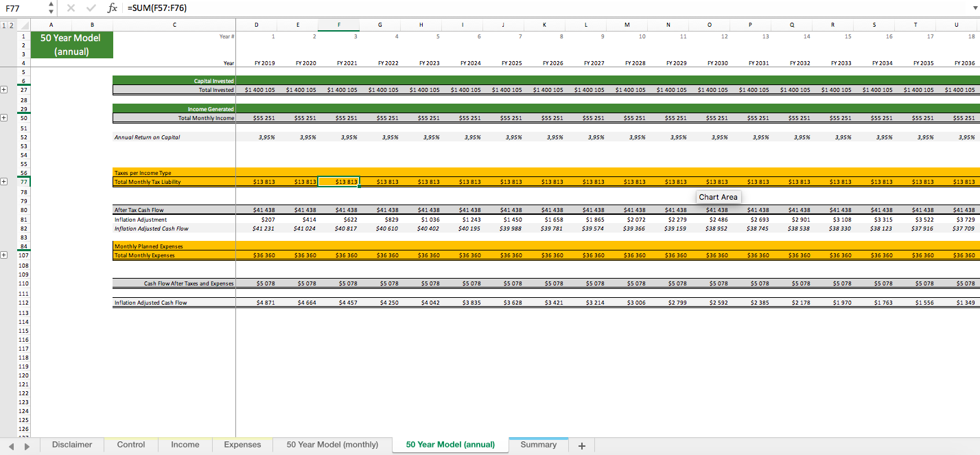Add a new worksheet with the plus icon
The height and width of the screenshot is (455, 980).
(581, 445)
